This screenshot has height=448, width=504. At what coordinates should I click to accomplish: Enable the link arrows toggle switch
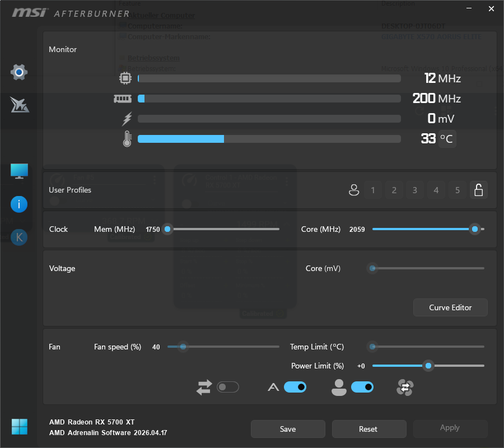[x=228, y=388]
